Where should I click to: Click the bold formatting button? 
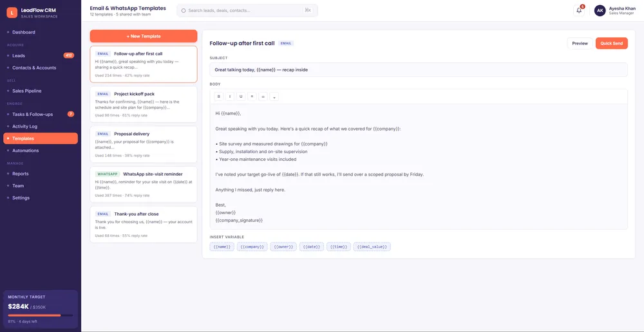[218, 97]
